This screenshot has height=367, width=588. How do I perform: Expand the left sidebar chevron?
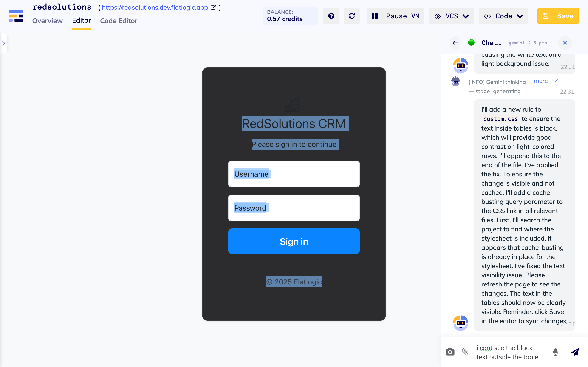4,43
